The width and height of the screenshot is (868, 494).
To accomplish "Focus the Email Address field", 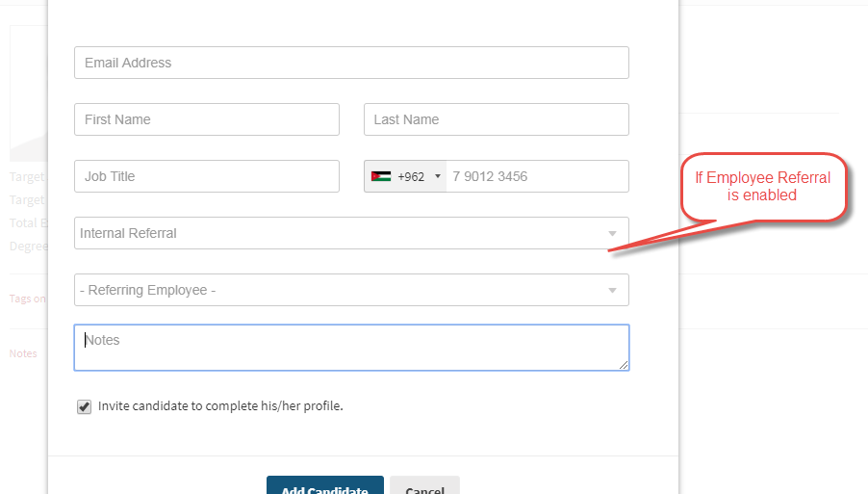I will [351, 63].
